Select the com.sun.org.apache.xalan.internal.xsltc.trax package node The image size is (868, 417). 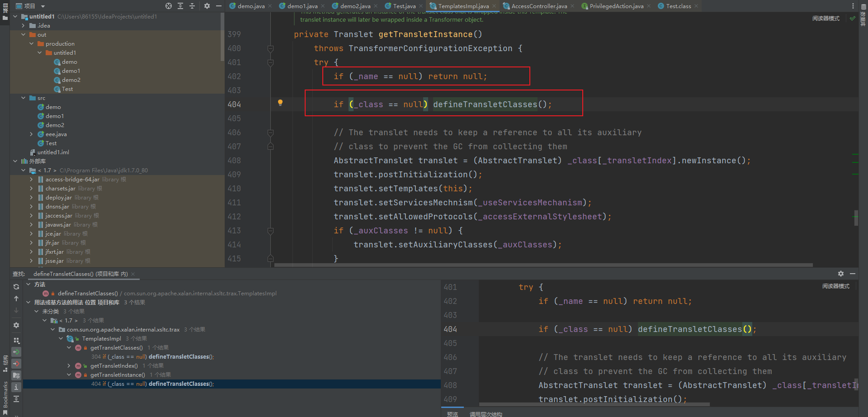tap(123, 329)
